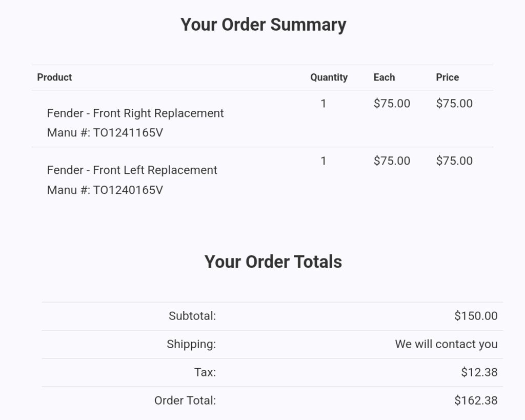
Task: Click the We will contact you shipping text
Action: pyautogui.click(x=446, y=344)
